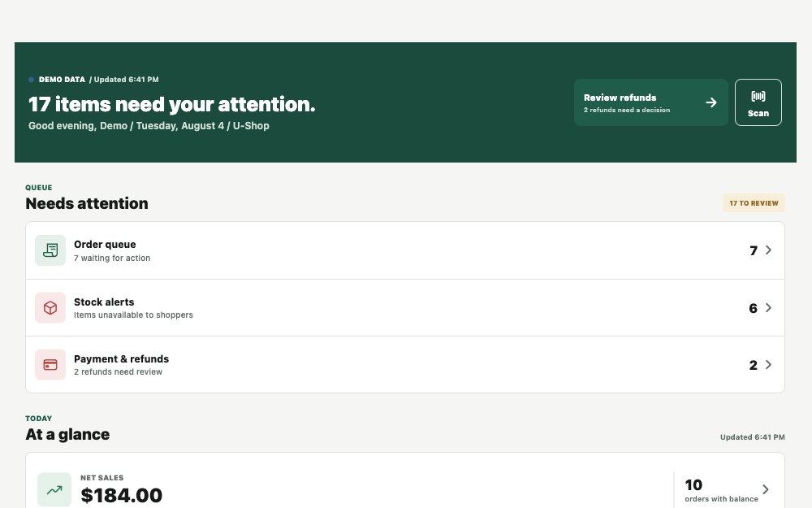Click the Order queue count 7
The image size is (812, 508).
tap(754, 250)
